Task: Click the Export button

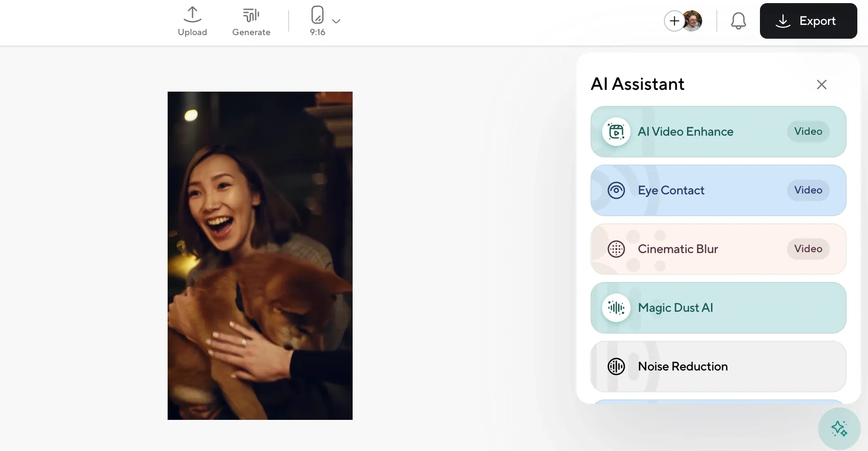Action: pos(808,20)
